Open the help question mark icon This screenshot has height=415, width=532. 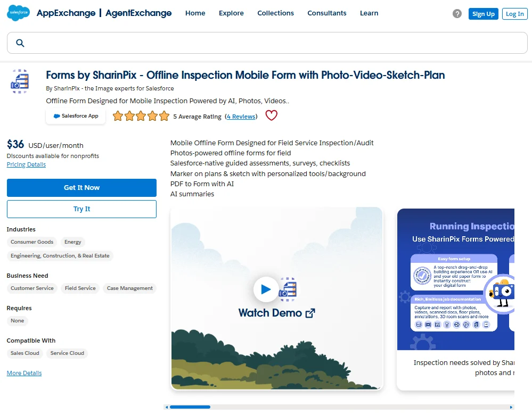tap(457, 13)
